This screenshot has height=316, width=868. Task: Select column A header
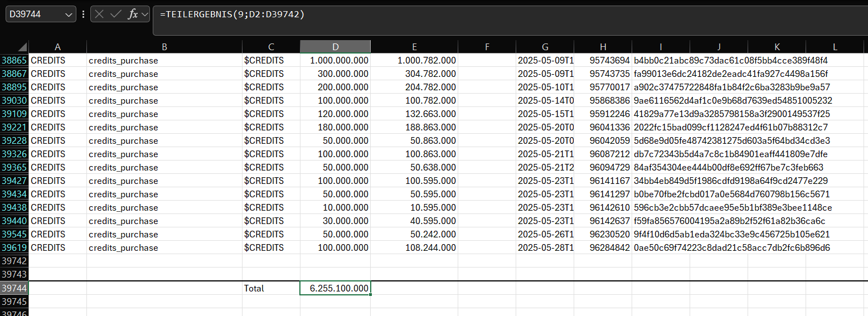click(x=57, y=47)
